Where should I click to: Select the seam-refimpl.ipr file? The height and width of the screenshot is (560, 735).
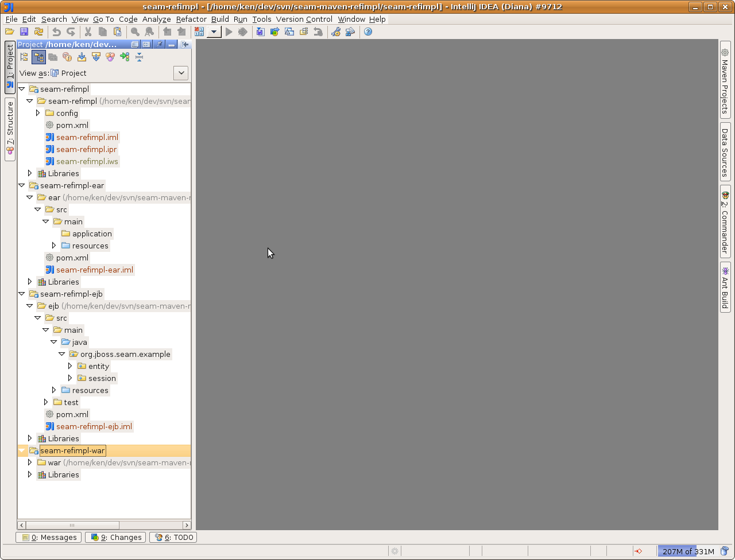click(86, 149)
